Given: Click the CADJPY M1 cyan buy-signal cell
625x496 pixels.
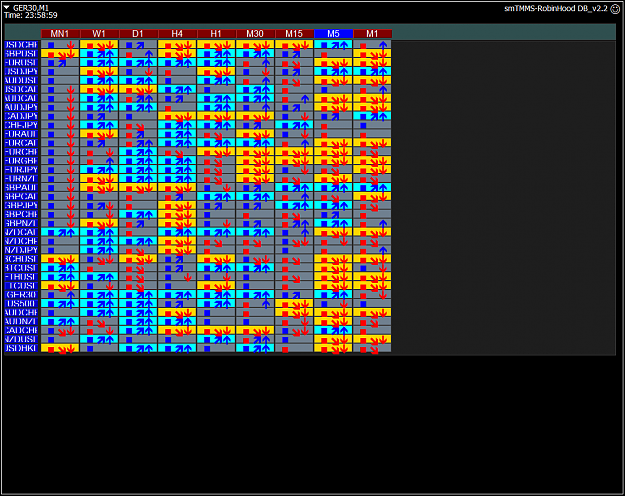Looking at the screenshot, I should click(373, 116).
